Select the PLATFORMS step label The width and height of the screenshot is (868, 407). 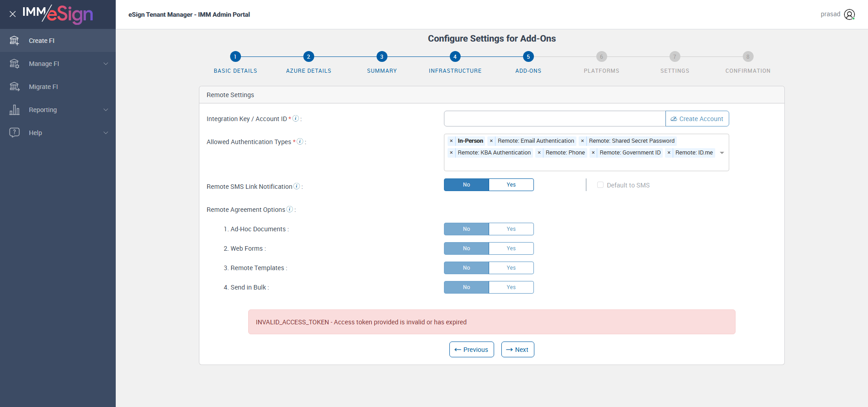point(601,71)
